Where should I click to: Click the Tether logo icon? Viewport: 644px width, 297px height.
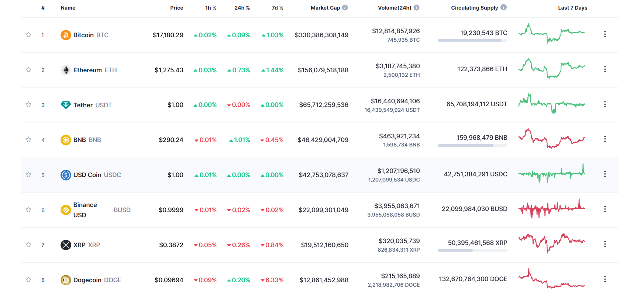coord(66,105)
